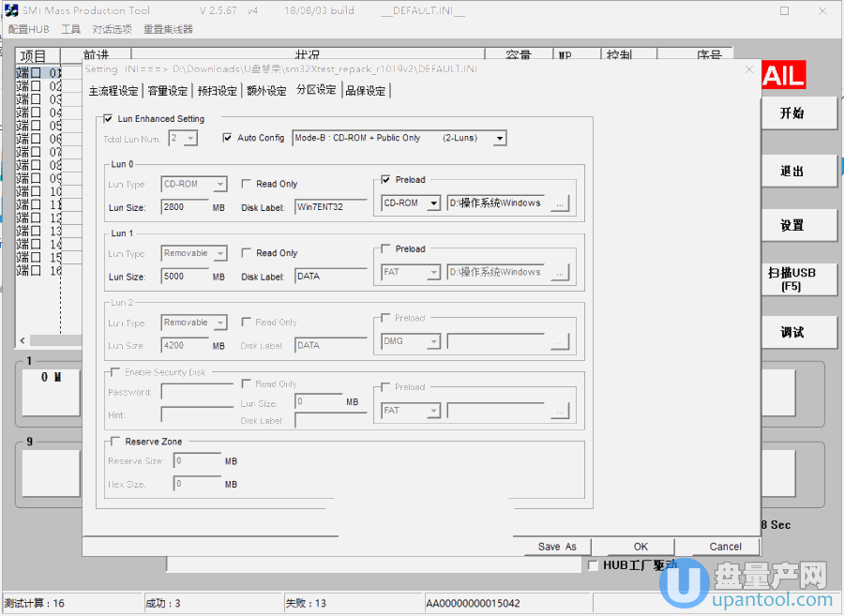Click the Lun 1 preload browse button

coord(560,273)
